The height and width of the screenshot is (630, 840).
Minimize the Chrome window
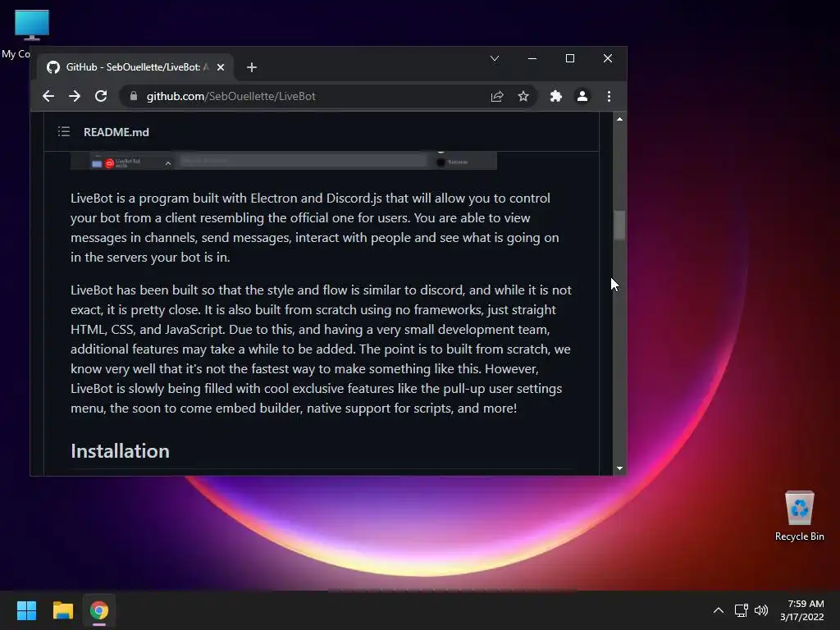coord(532,58)
